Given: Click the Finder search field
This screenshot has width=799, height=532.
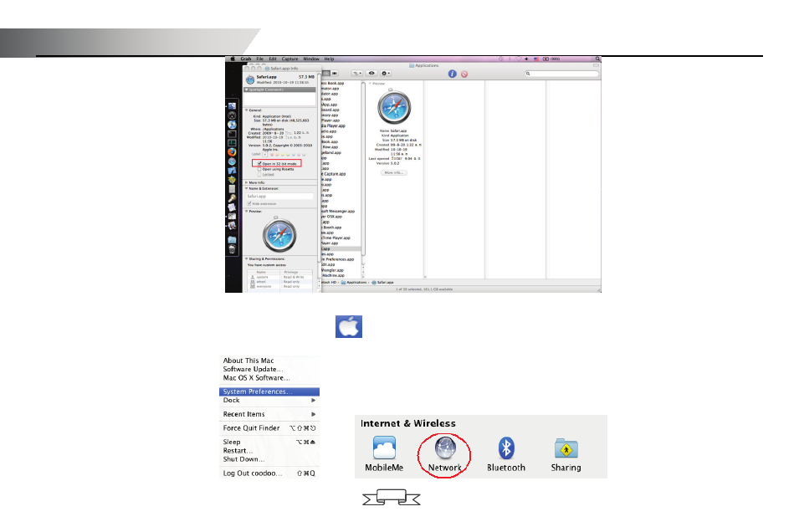Looking at the screenshot, I should [561, 74].
